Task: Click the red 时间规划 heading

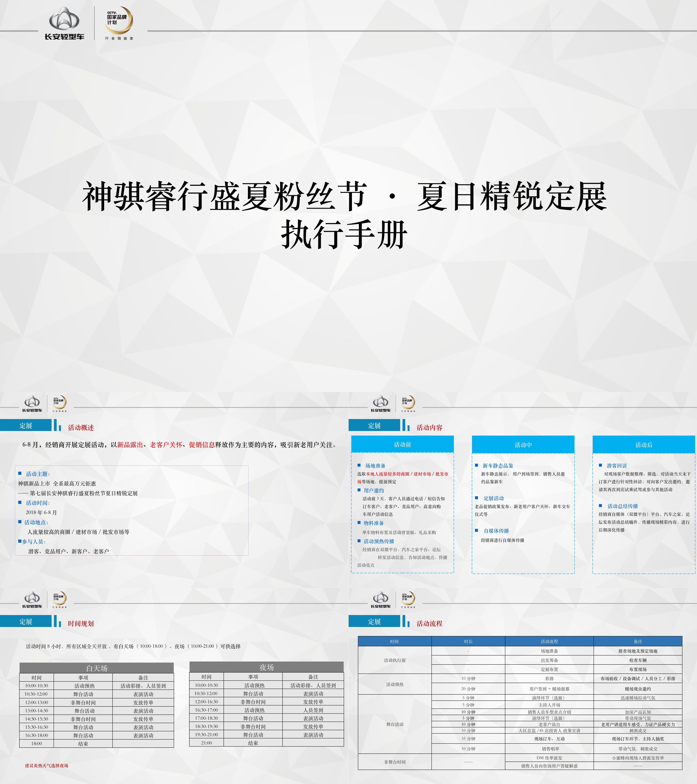Action: pos(81,623)
